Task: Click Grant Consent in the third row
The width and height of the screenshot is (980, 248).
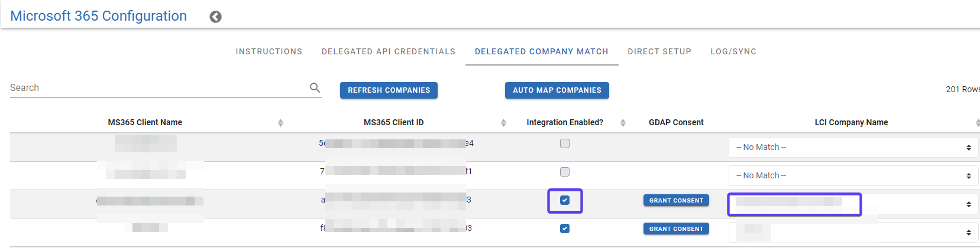Action: coord(676,200)
